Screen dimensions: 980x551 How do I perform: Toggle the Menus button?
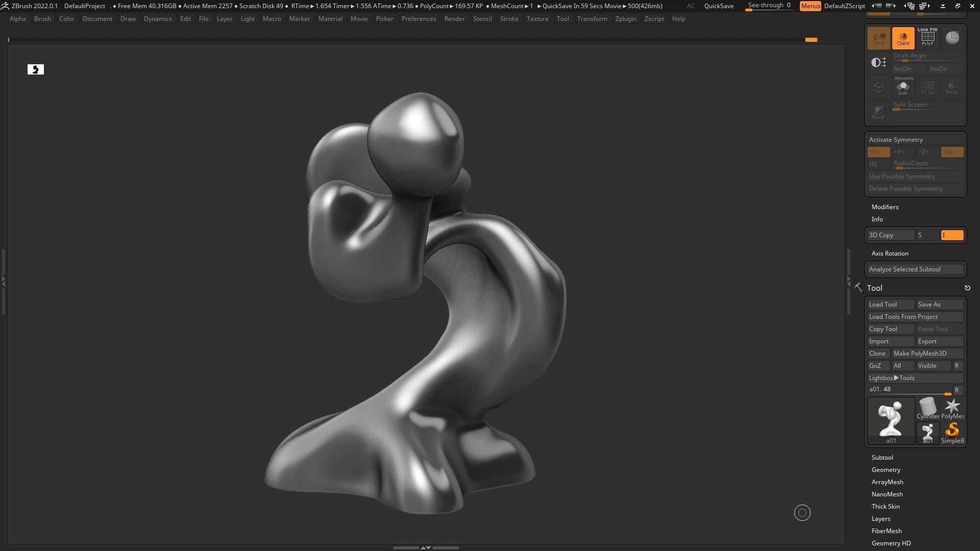(x=810, y=6)
